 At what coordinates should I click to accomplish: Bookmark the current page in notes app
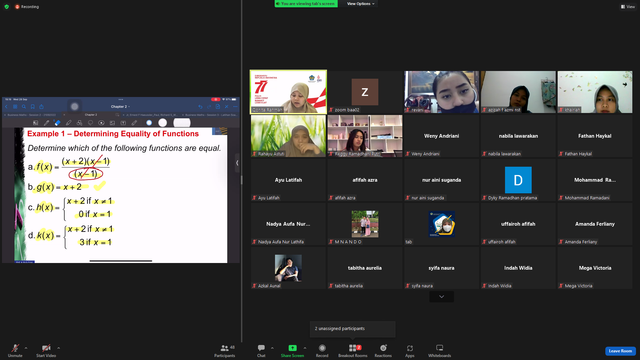pos(33,107)
